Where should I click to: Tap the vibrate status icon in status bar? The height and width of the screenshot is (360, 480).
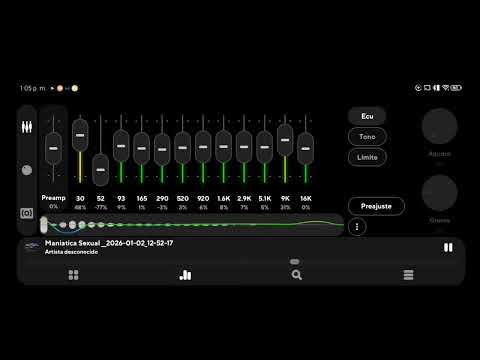(436, 88)
